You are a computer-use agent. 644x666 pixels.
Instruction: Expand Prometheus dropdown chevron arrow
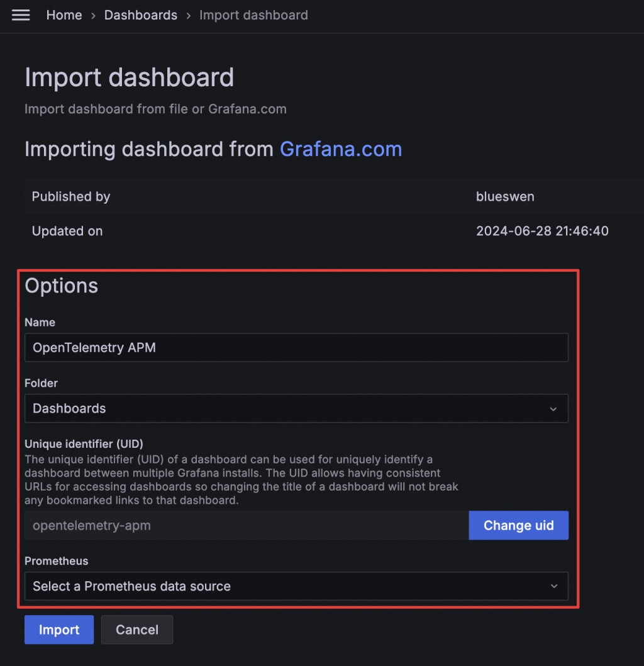click(554, 586)
